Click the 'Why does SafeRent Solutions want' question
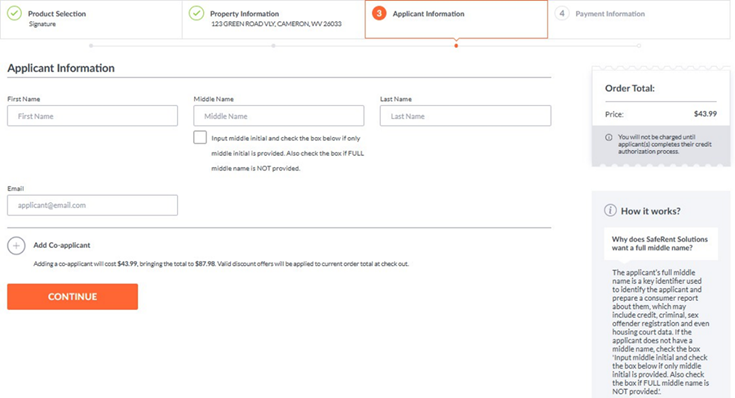 660,243
